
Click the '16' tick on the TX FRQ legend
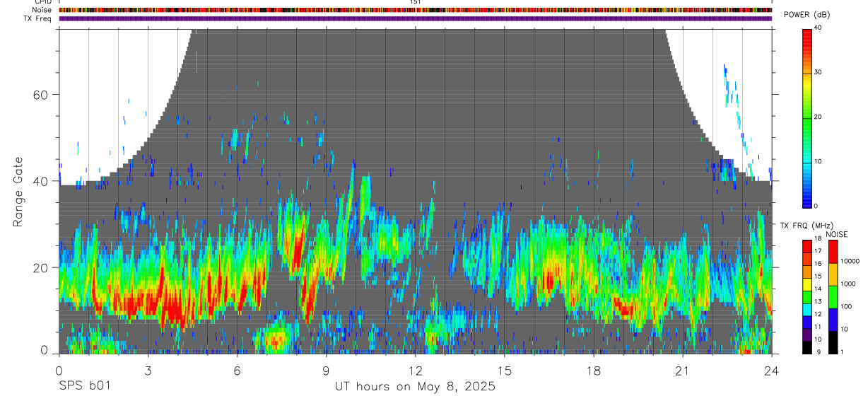[x=818, y=264]
